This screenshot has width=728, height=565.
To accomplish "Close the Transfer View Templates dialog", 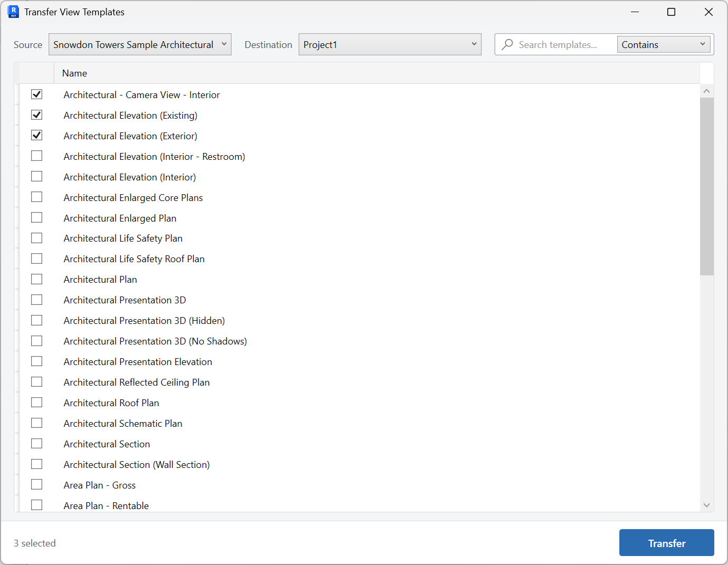I will click(x=708, y=12).
